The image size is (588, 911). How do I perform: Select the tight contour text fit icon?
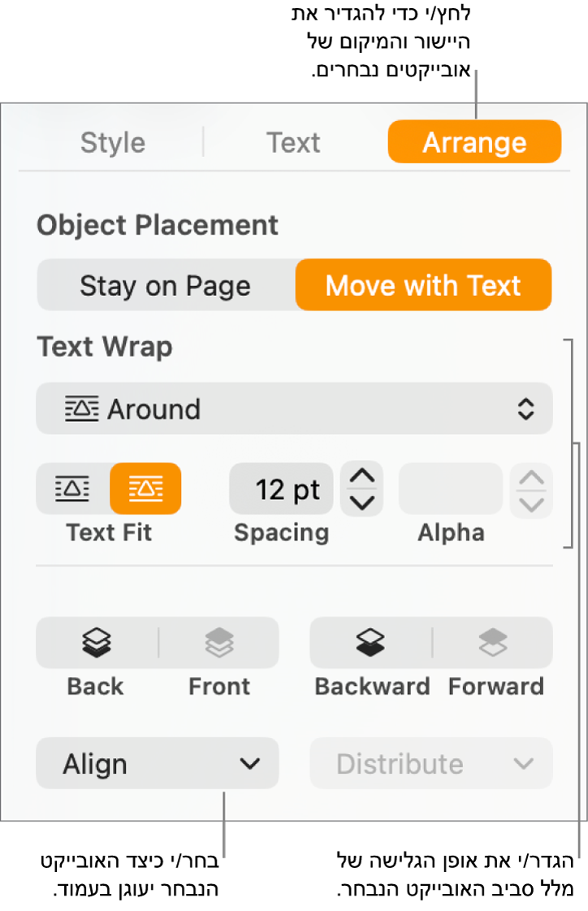pos(145,488)
